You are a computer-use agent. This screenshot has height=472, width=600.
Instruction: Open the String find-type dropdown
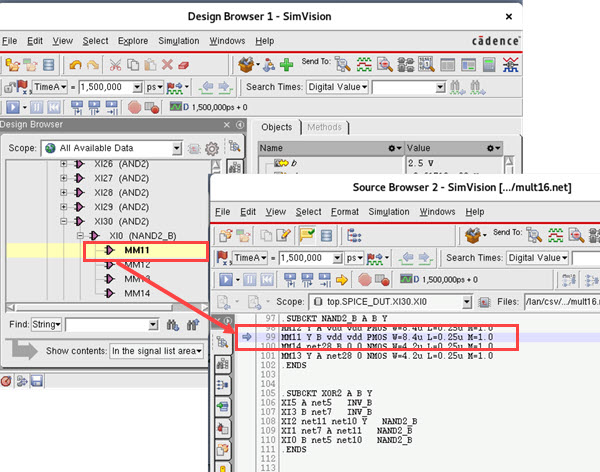click(x=46, y=325)
